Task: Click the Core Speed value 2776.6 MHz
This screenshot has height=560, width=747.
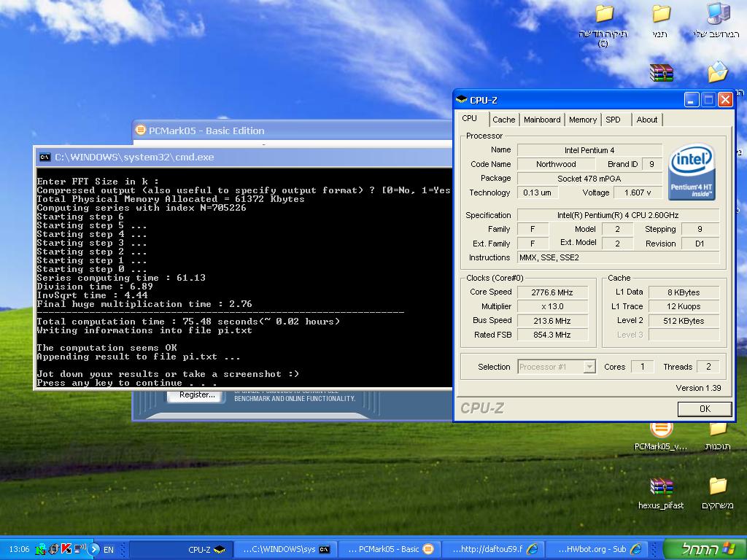Action: tap(552, 292)
